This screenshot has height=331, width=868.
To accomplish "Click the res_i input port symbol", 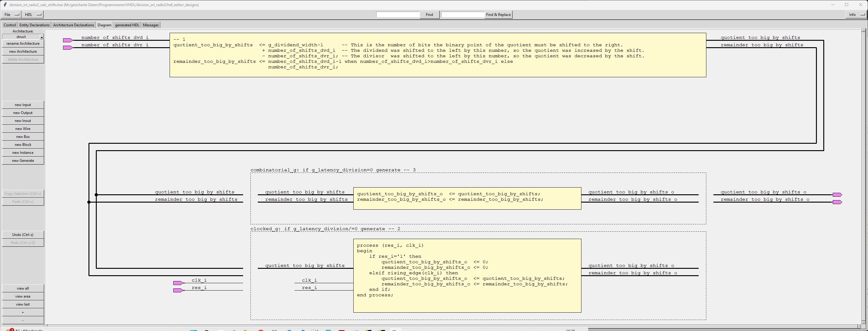I will pos(178,291).
